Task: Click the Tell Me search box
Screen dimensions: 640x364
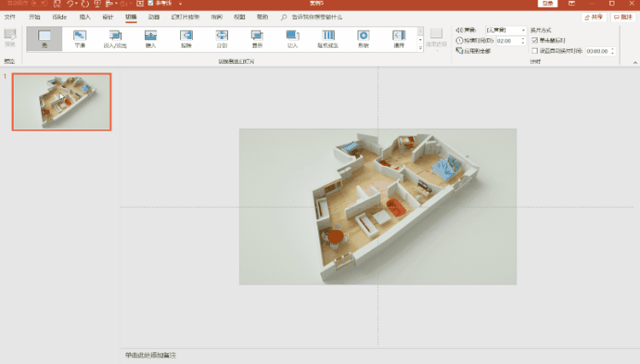Action: 317,17
